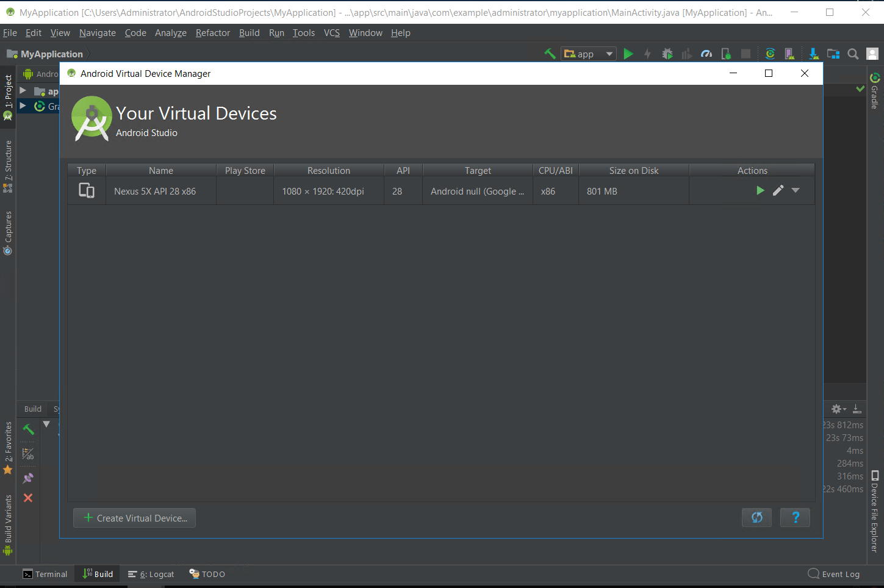The height and width of the screenshot is (588, 884).
Task: Open the Terminal tool window
Action: tap(45, 574)
